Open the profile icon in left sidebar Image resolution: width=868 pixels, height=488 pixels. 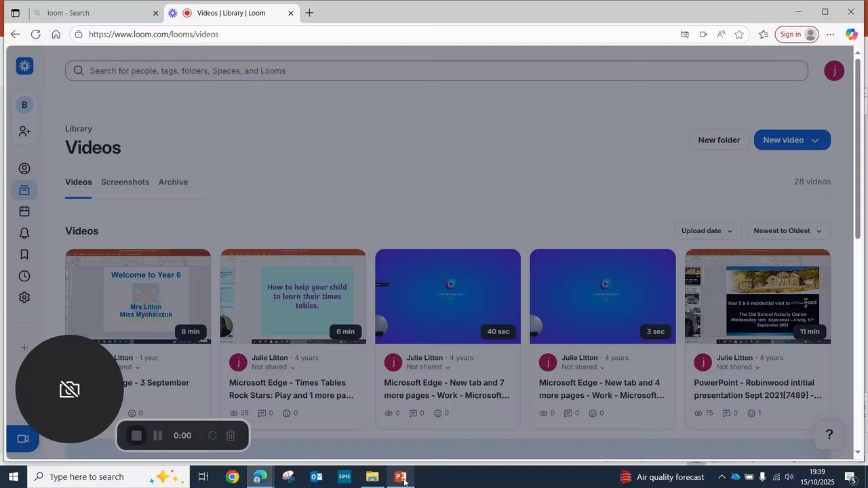point(24,169)
